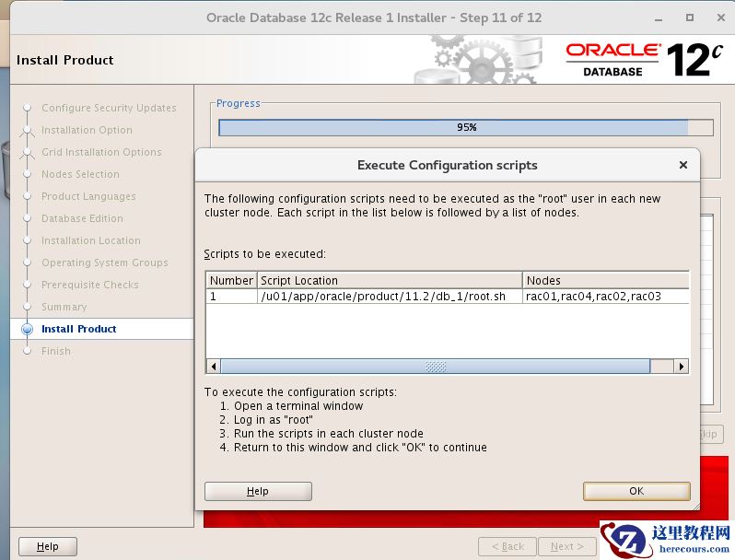
Task: Select Nodes Selection step
Action: pyautogui.click(x=80, y=174)
